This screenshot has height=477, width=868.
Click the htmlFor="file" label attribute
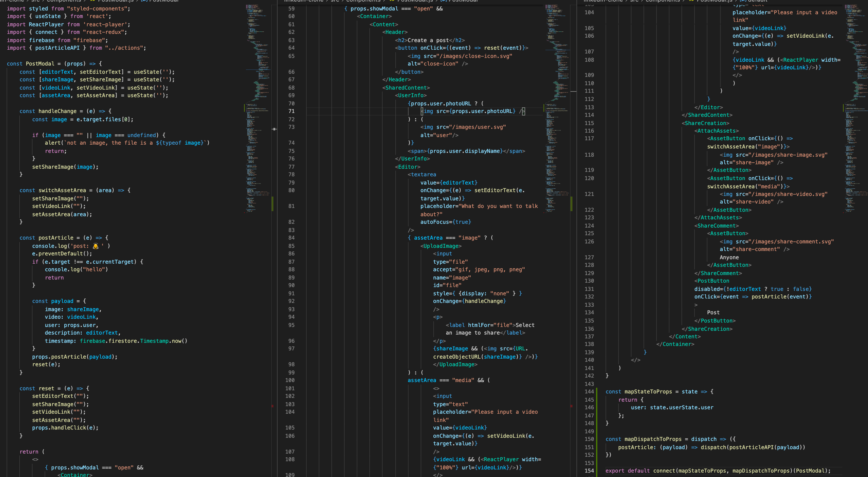coord(490,325)
